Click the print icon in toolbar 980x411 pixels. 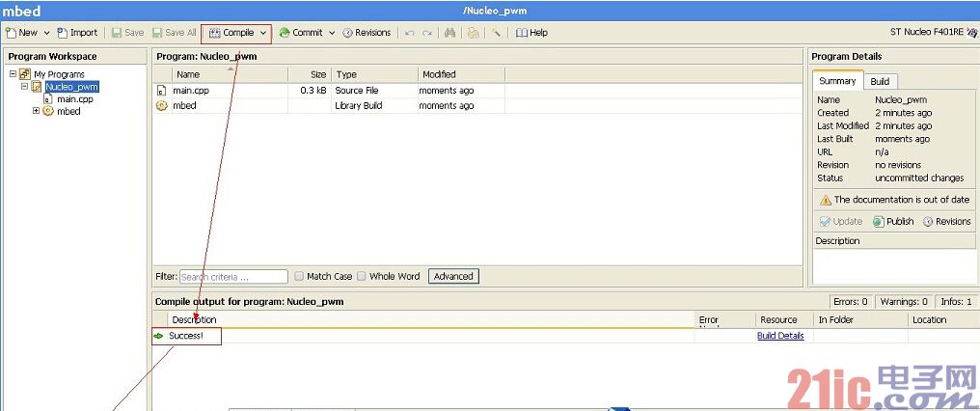[x=474, y=33]
